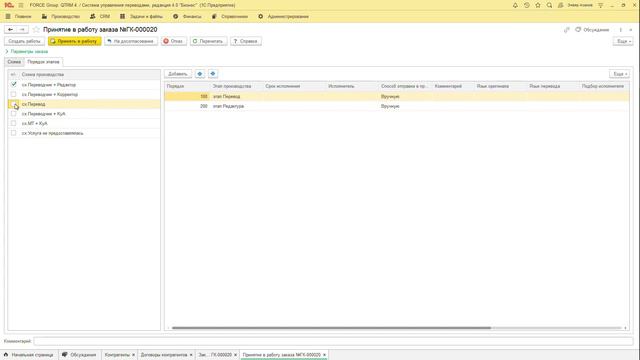Close the Контрагенты tab
Viewport: 640px width, 360px height.
(133, 355)
